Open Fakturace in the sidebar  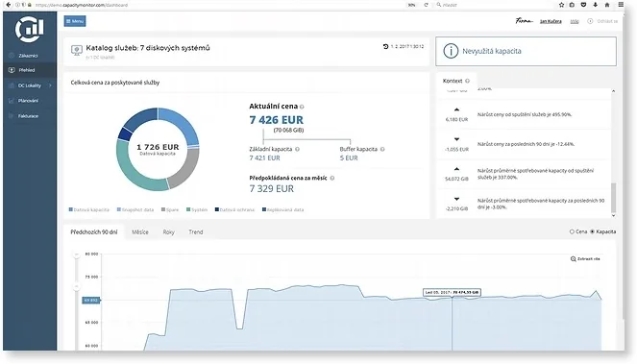point(29,116)
